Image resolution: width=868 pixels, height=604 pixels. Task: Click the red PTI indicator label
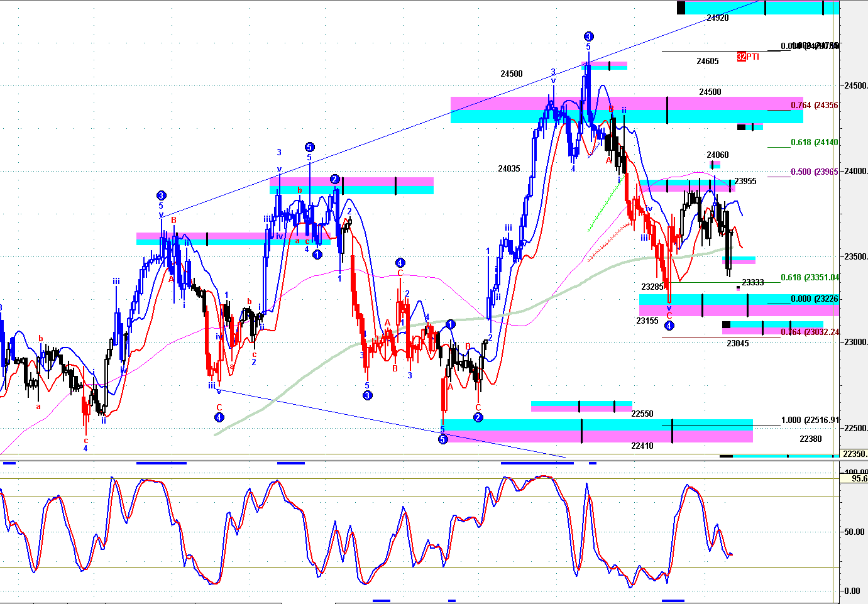pos(748,57)
